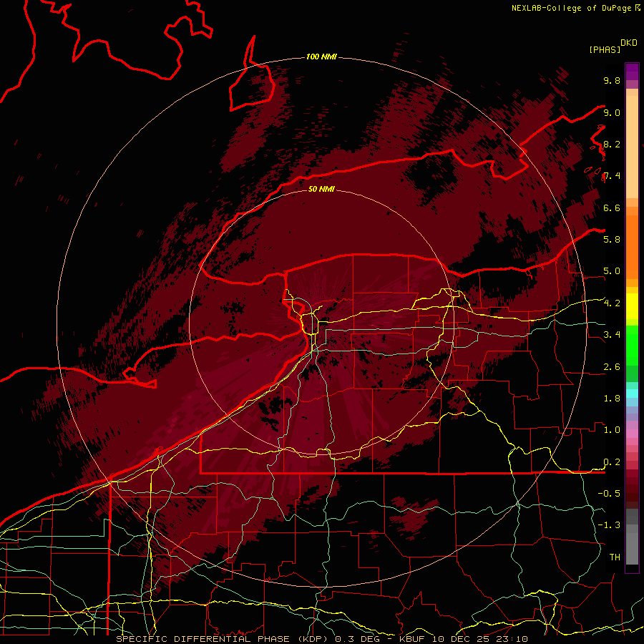Click the 9.8 value on the color scale
The height and width of the screenshot is (644, 644).
[612, 80]
